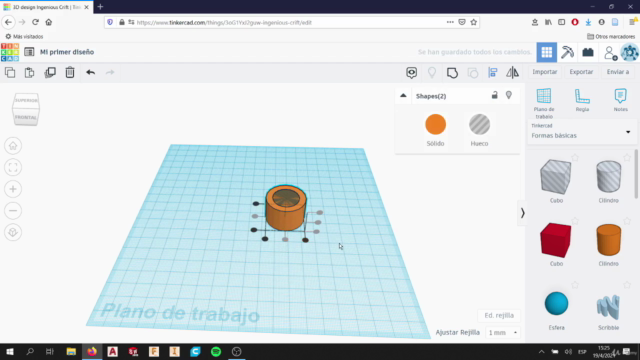Fit view to selection

pos(13,167)
